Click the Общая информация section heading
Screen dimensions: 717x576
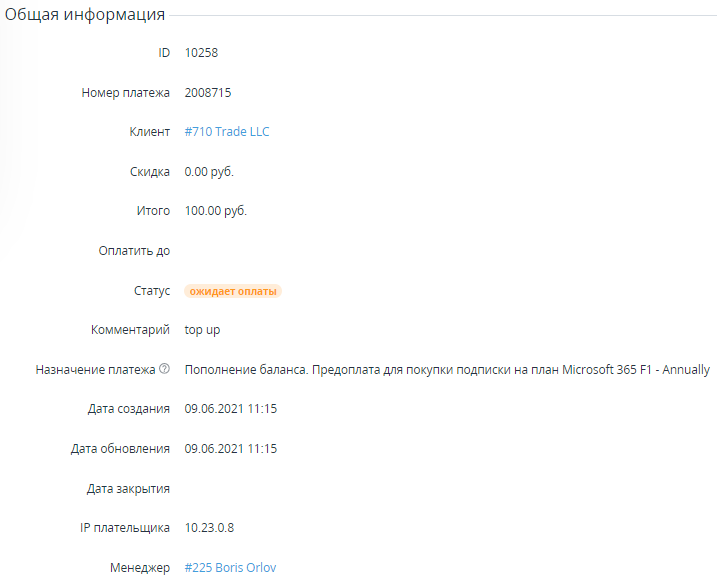point(85,15)
